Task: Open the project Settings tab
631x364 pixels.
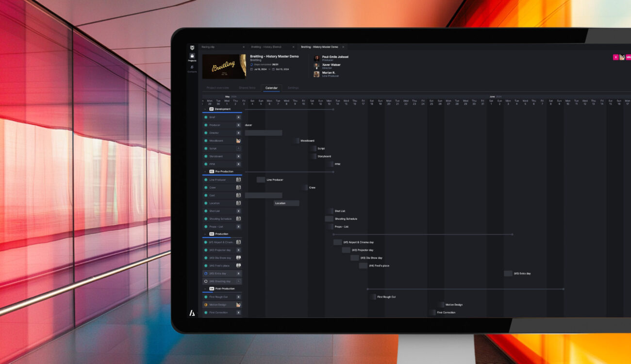Action: (293, 88)
